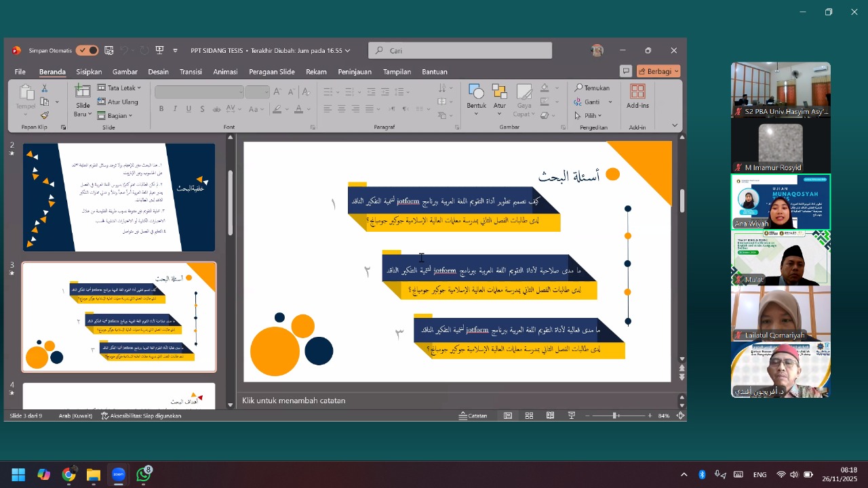
Task: Toggle Normal view button in status bar
Action: pos(507,415)
